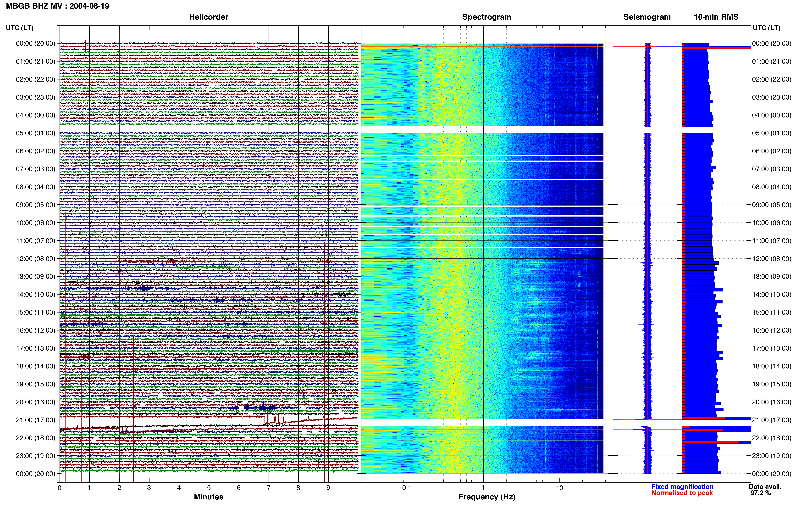Select the 'Normalised to peak' legend text

(x=682, y=493)
